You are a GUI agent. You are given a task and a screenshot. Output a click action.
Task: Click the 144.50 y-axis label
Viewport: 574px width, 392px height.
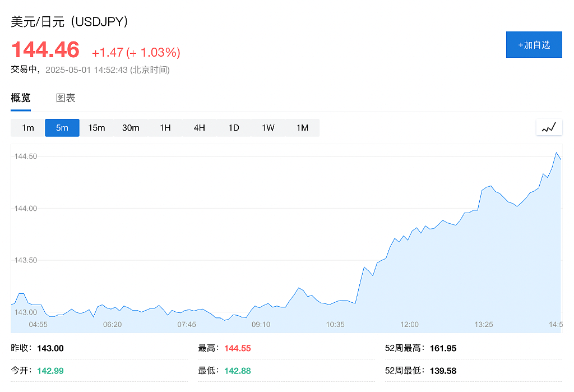(x=26, y=156)
